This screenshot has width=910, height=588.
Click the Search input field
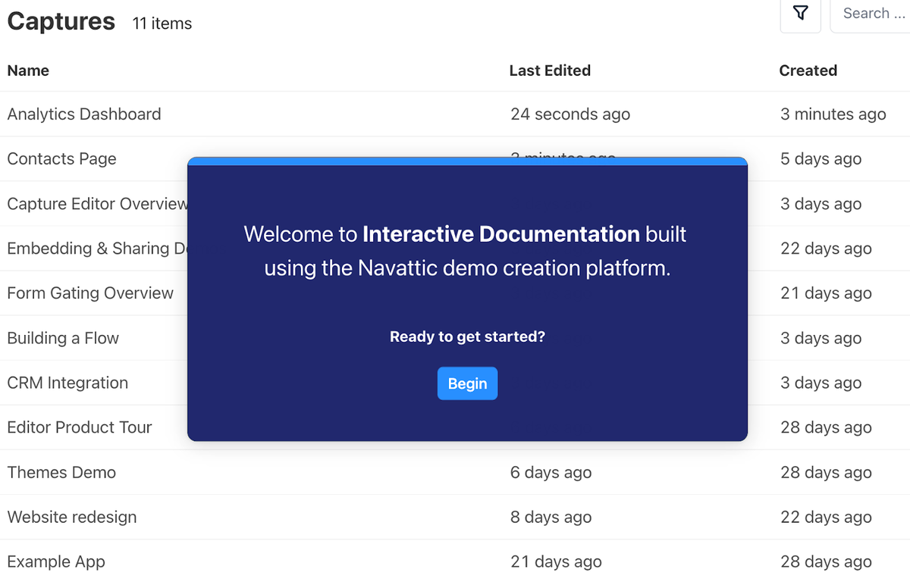pyautogui.click(x=872, y=14)
